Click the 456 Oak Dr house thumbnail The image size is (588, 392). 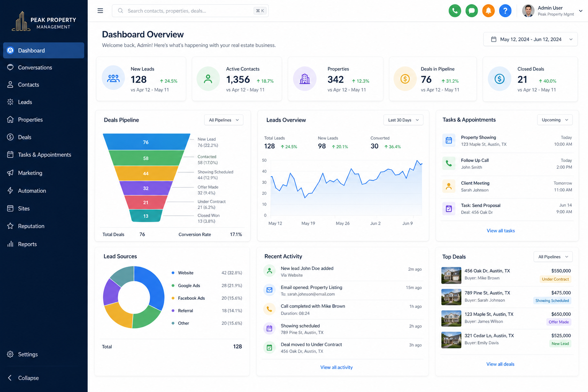pyautogui.click(x=451, y=276)
